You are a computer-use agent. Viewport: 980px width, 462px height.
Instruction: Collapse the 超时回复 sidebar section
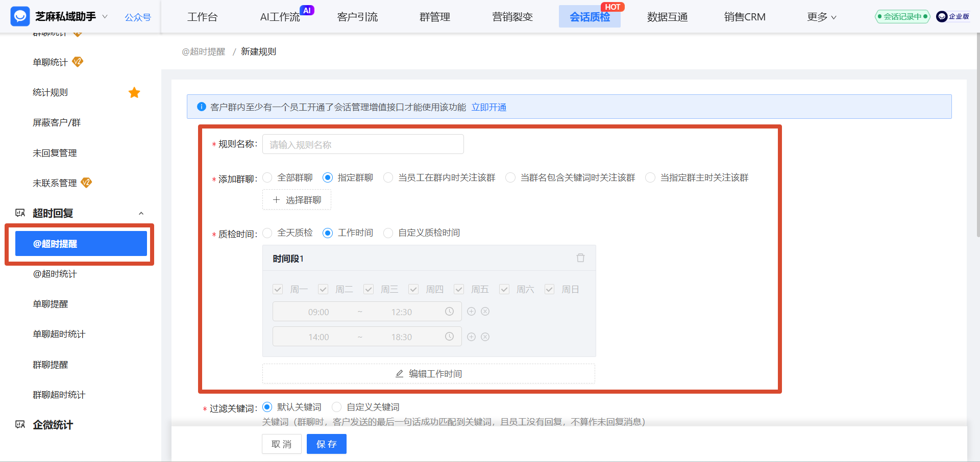pyautogui.click(x=141, y=213)
